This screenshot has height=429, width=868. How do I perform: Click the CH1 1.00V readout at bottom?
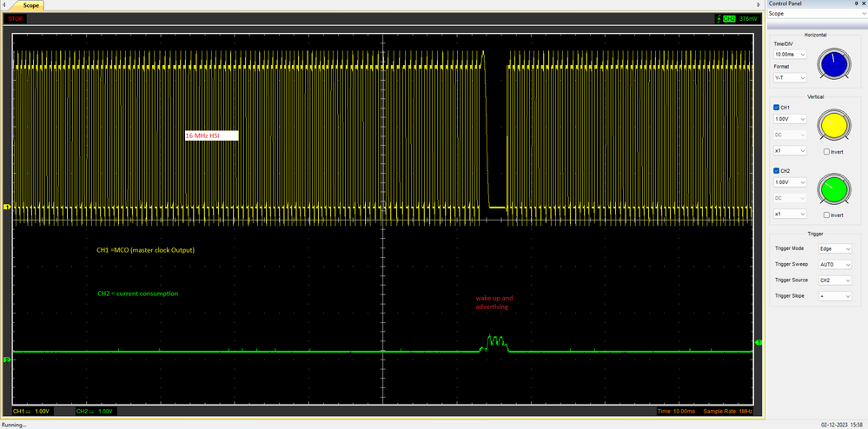click(31, 412)
